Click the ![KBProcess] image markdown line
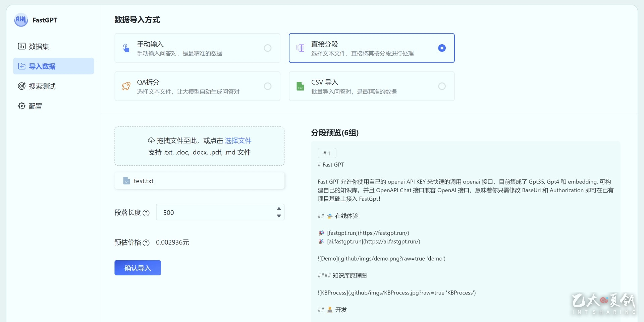The image size is (644, 322). point(396,293)
